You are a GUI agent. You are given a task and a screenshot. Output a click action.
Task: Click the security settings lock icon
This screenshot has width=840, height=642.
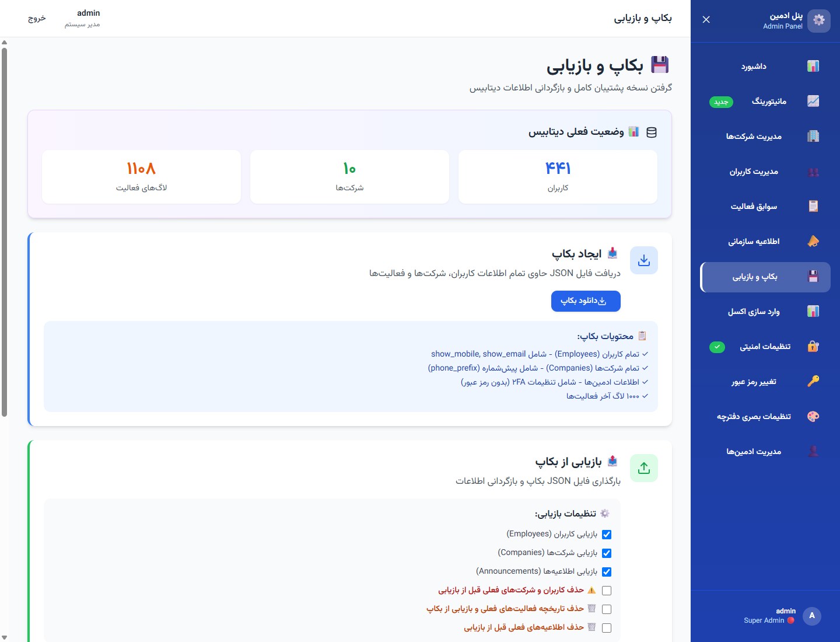(x=813, y=347)
